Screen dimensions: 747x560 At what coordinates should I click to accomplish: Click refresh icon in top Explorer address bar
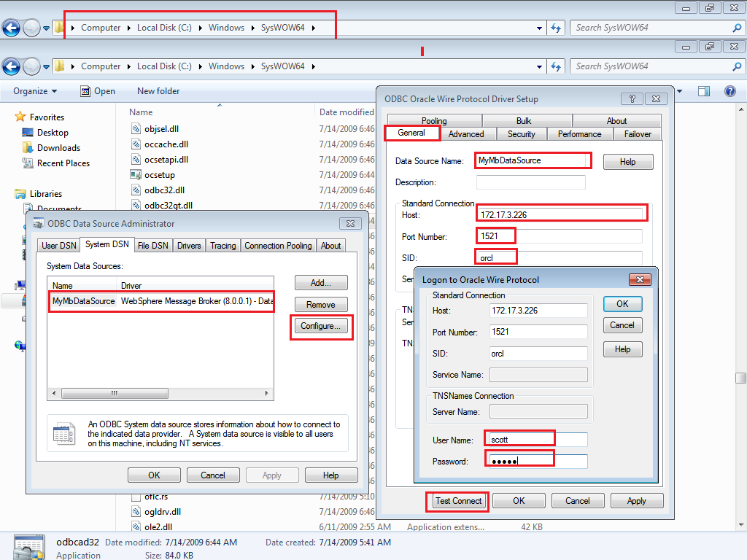pyautogui.click(x=555, y=28)
